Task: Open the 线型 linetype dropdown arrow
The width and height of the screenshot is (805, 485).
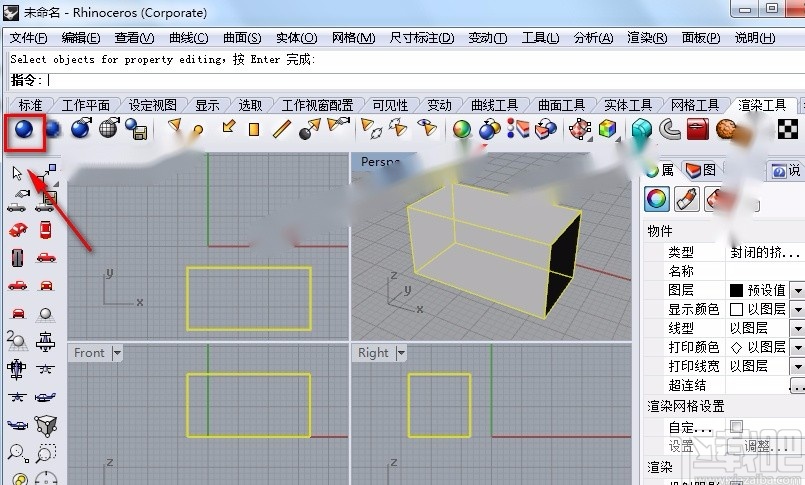Action: [797, 328]
